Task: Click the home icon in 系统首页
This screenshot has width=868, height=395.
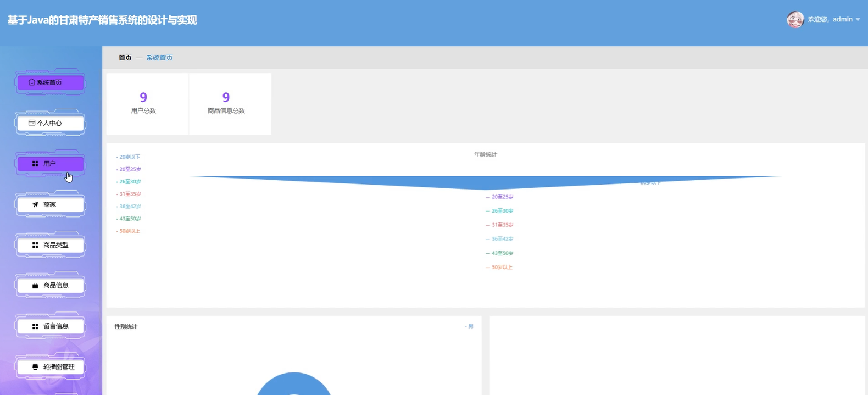Action: (32, 82)
